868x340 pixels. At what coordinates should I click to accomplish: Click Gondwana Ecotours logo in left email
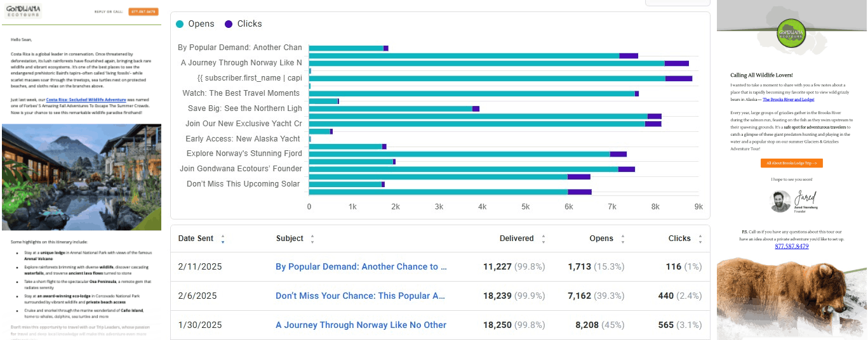(x=23, y=11)
